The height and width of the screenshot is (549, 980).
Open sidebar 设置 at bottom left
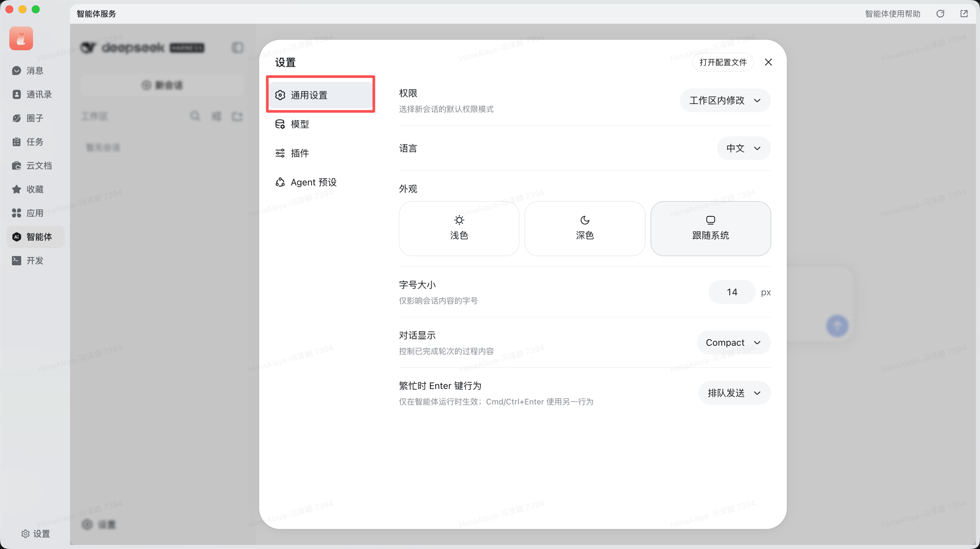pos(35,533)
